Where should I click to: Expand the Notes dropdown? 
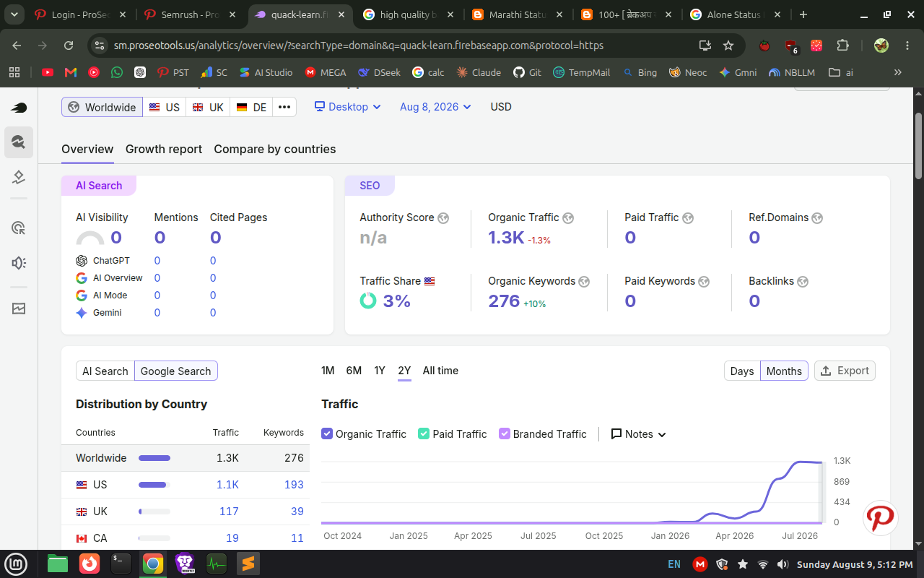point(638,433)
